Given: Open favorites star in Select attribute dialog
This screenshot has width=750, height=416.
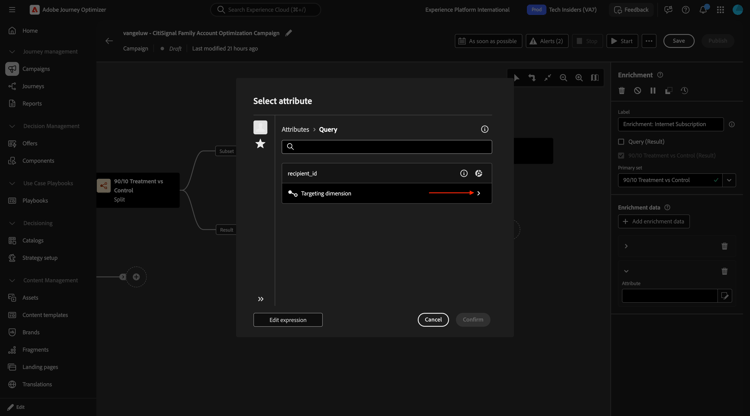Looking at the screenshot, I should tap(260, 144).
